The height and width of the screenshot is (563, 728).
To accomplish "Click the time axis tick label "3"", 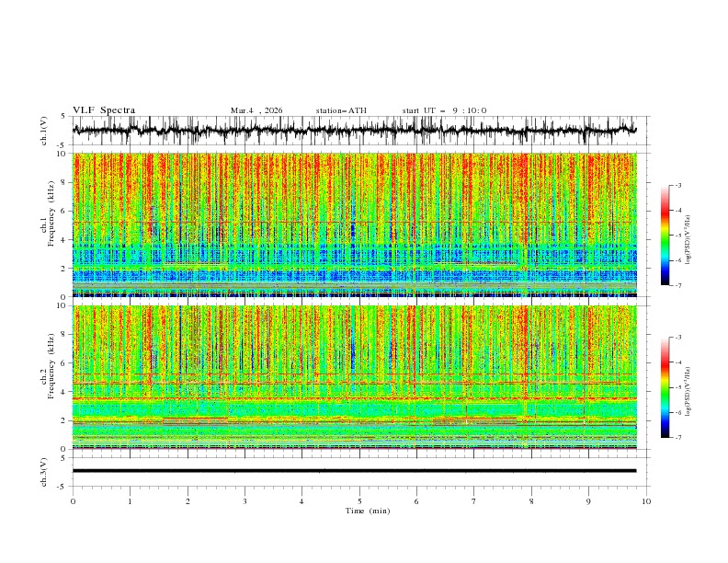I will (245, 501).
